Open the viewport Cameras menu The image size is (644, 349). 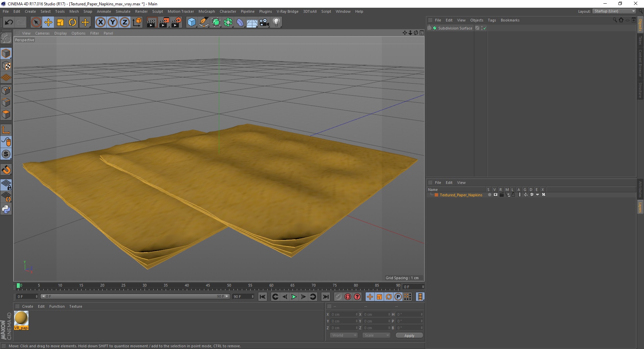point(42,33)
